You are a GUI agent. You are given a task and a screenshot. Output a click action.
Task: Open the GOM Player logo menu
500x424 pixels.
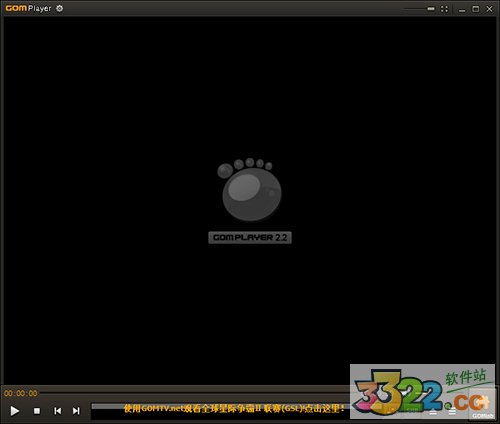point(28,8)
